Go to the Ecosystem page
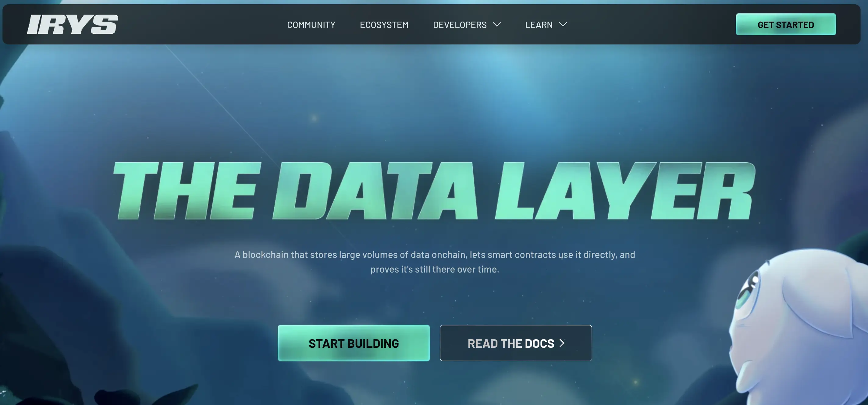This screenshot has height=405, width=868. pos(384,25)
